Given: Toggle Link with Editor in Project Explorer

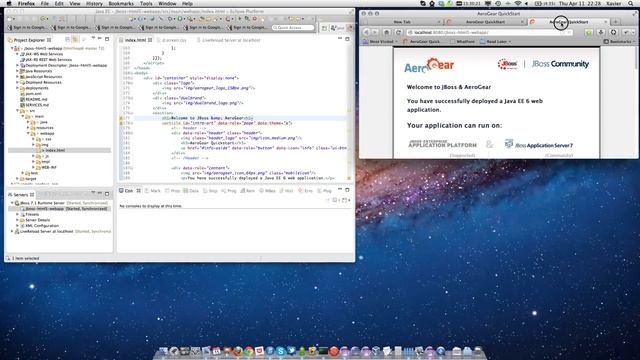Looking at the screenshot, I should click(x=75, y=39).
